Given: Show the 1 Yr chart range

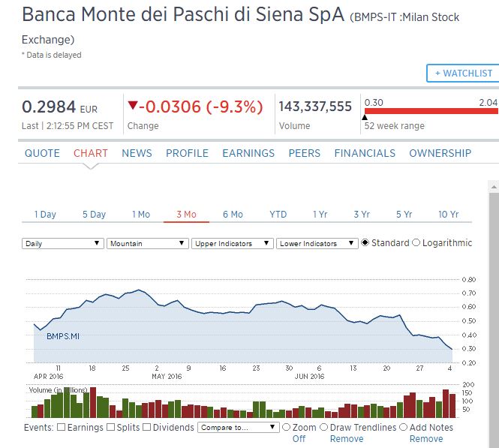Looking at the screenshot, I should pos(320,214).
